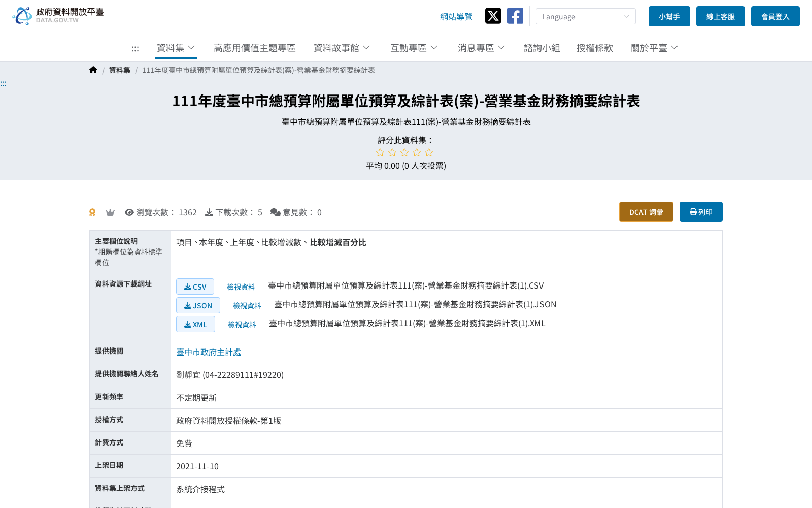This screenshot has height=508, width=812.
Task: Click the 資料集 breadcrumb link
Action: click(120, 70)
